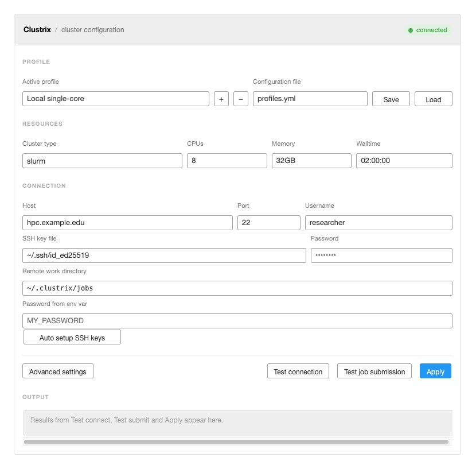Change the Port number field
This screenshot has width=476, height=461.
click(x=268, y=223)
